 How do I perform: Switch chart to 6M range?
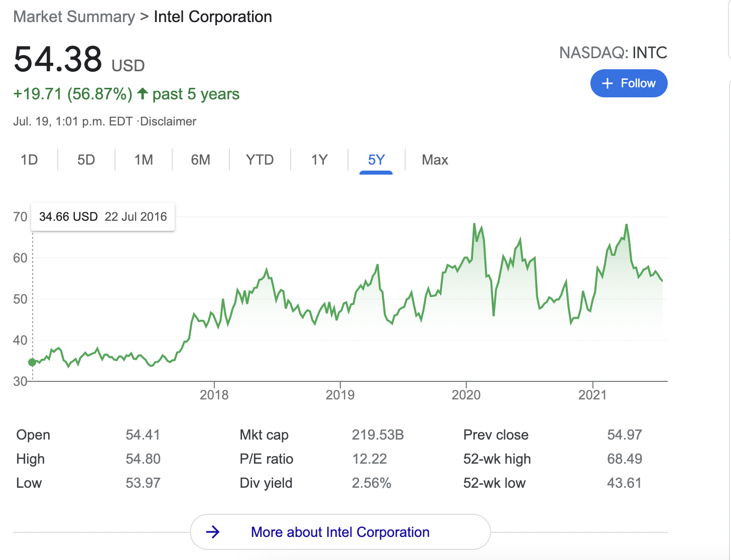tap(200, 160)
